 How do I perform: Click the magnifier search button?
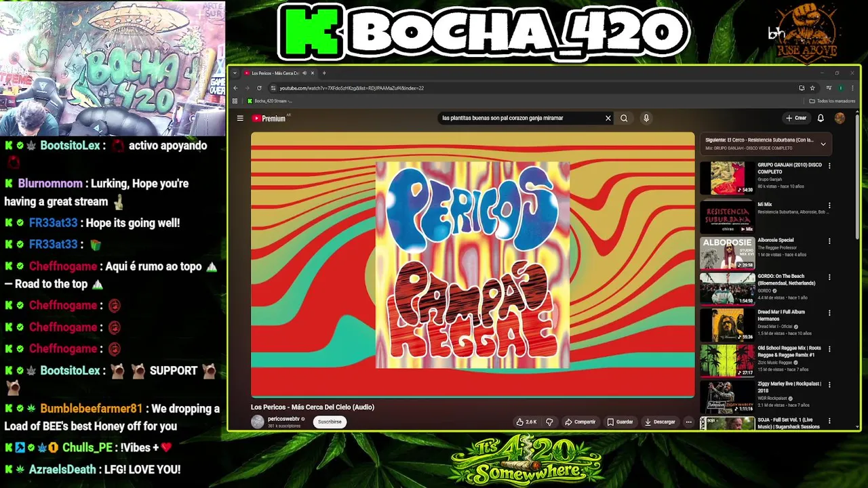point(624,118)
